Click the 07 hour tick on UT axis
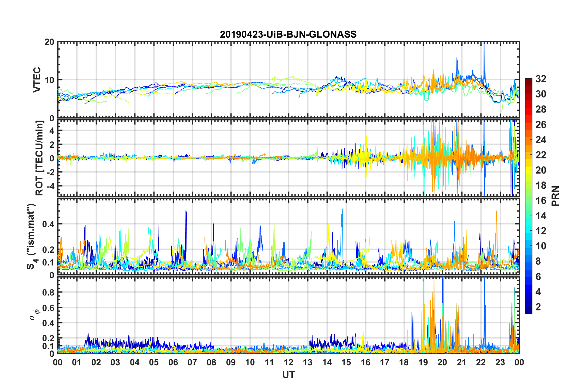Image resolution: width=577 pixels, height=392 pixels. pyautogui.click(x=192, y=362)
